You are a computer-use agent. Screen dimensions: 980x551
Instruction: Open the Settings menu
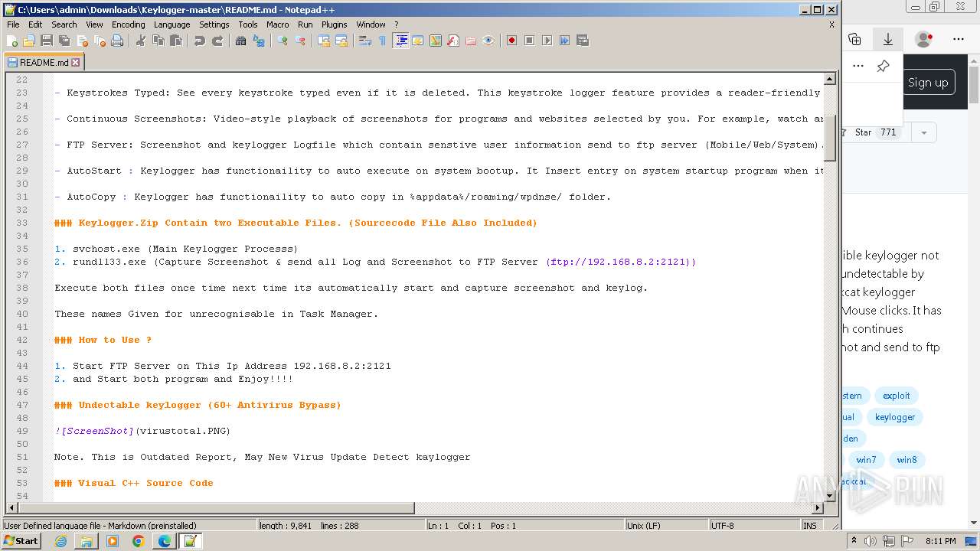[214, 24]
